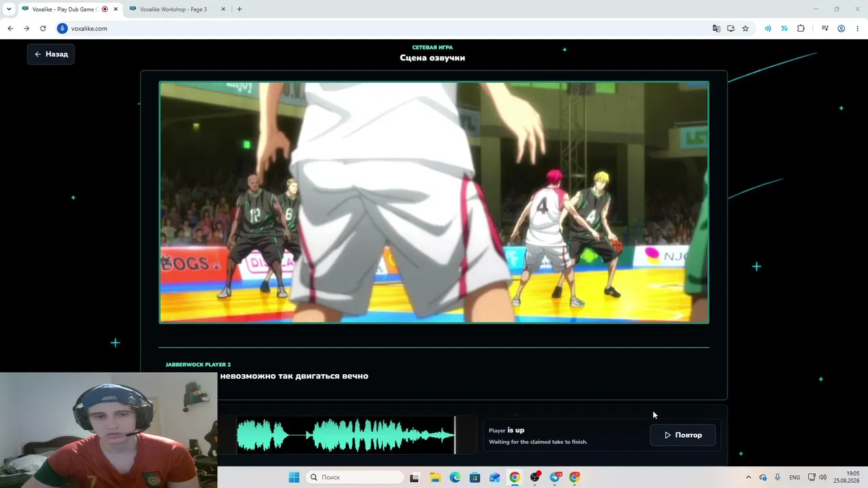
Task: Switch the ENG input language
Action: [795, 477]
